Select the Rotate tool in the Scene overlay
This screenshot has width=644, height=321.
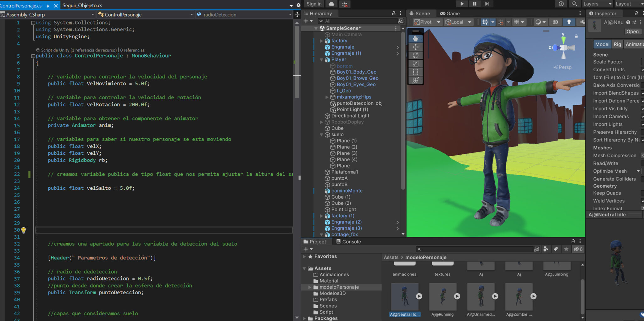pyautogui.click(x=416, y=55)
